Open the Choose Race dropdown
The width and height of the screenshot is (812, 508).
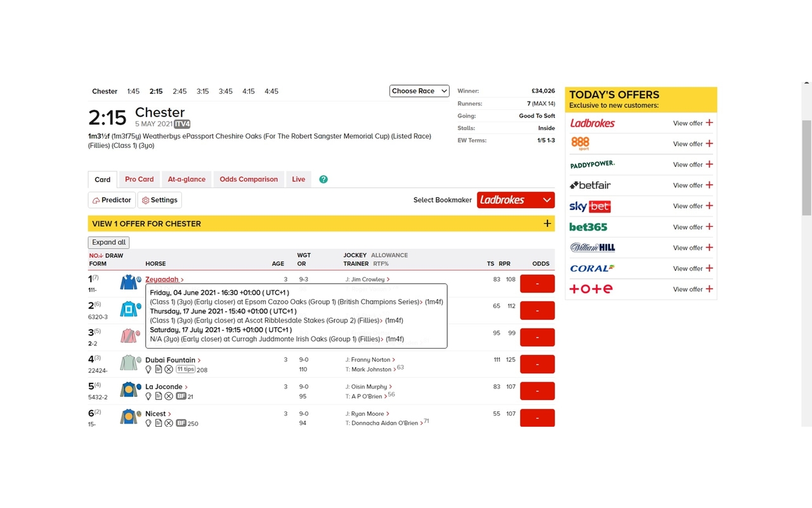click(419, 91)
